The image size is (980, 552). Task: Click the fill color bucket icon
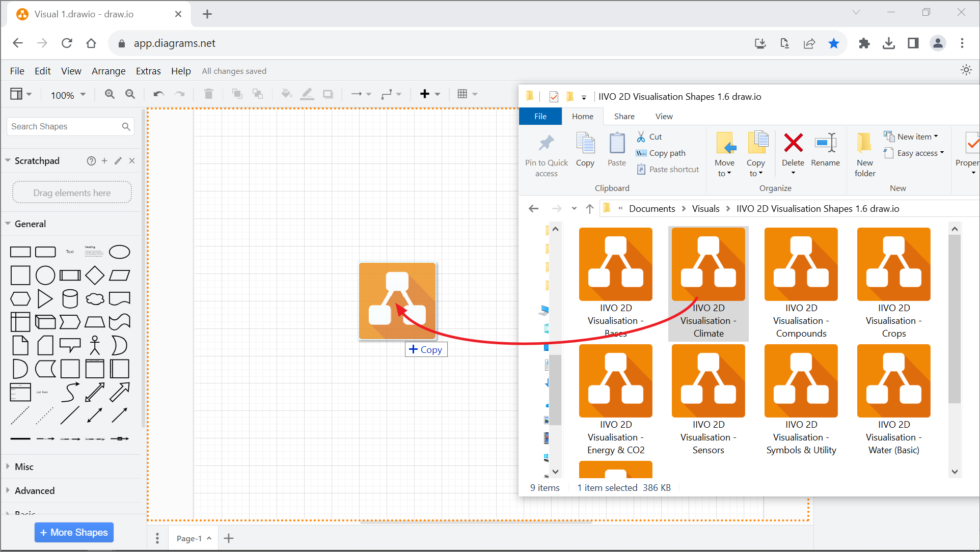(286, 94)
